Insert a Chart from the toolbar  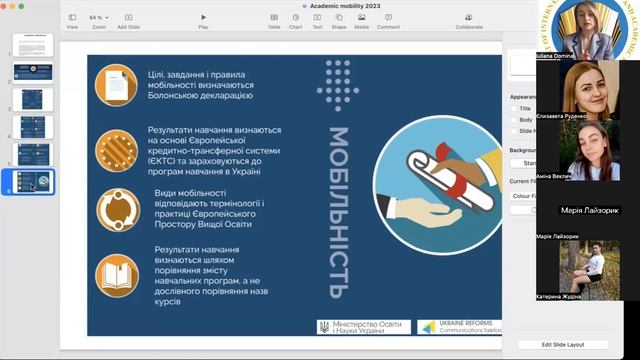(296, 21)
